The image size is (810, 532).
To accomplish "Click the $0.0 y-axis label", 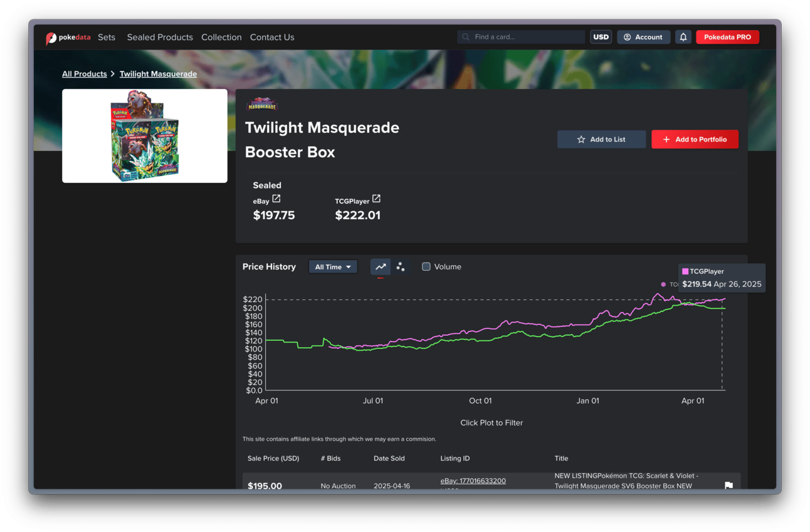I will pos(253,390).
